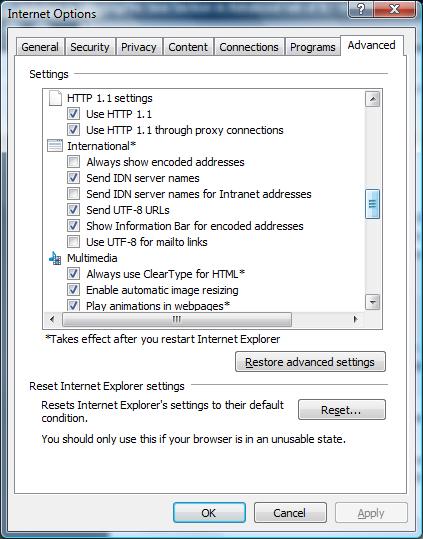Image resolution: width=423 pixels, height=539 pixels.
Task: Click the horizontal scroll left arrow
Action: click(52, 319)
